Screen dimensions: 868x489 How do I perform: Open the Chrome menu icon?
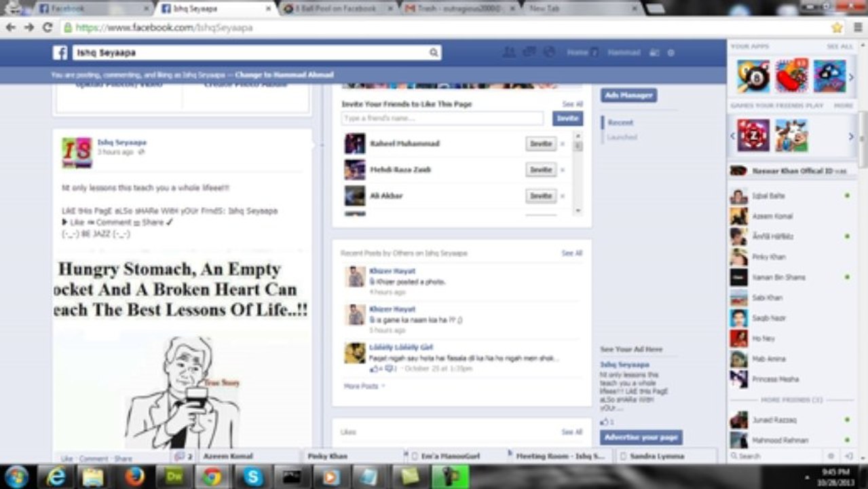(x=857, y=28)
